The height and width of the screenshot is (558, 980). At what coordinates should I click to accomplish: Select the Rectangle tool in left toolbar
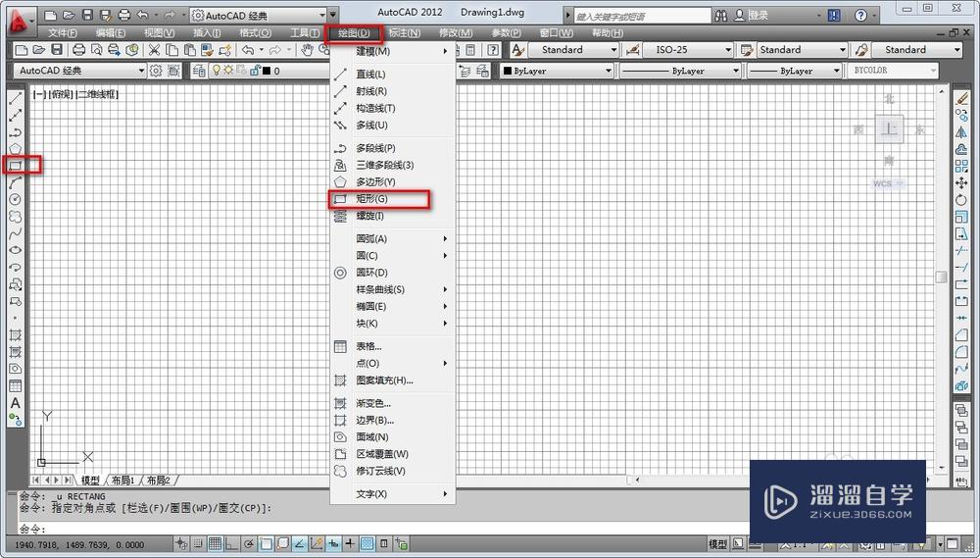pos(15,165)
